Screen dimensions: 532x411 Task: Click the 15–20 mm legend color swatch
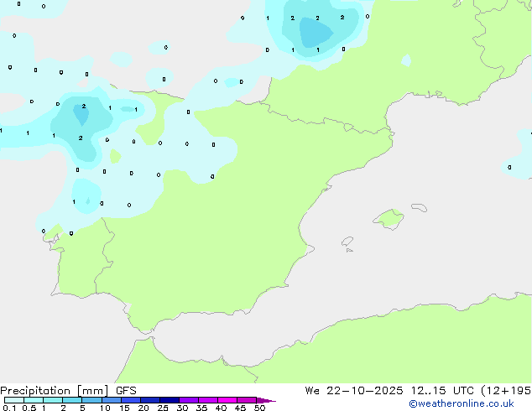pyautogui.click(x=130, y=400)
